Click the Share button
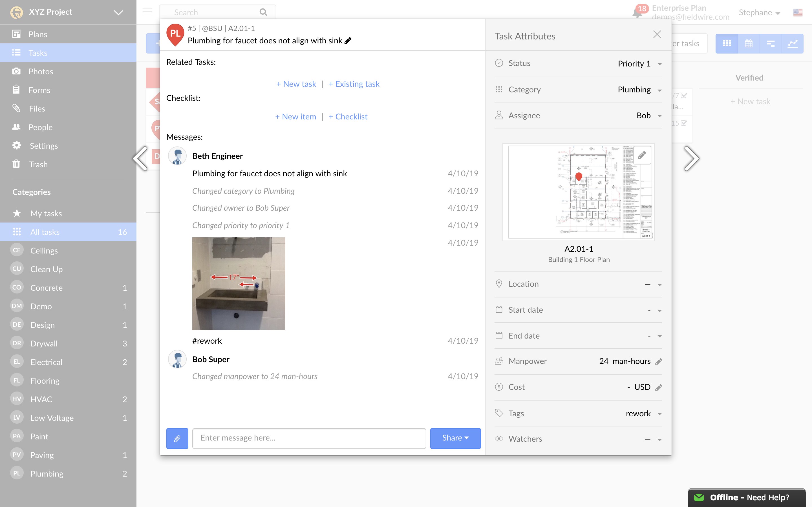 coord(455,438)
